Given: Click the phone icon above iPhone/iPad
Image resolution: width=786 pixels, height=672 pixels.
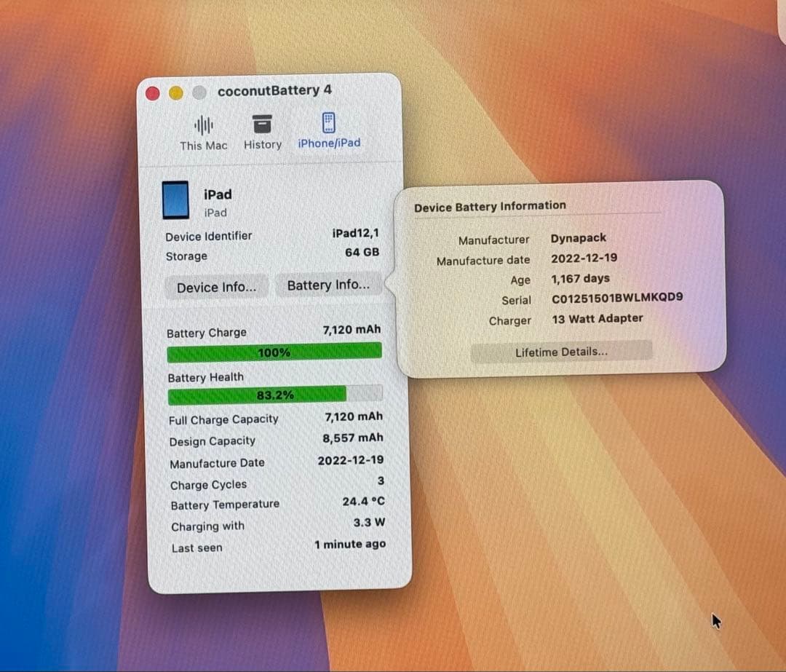Looking at the screenshot, I should (x=328, y=122).
